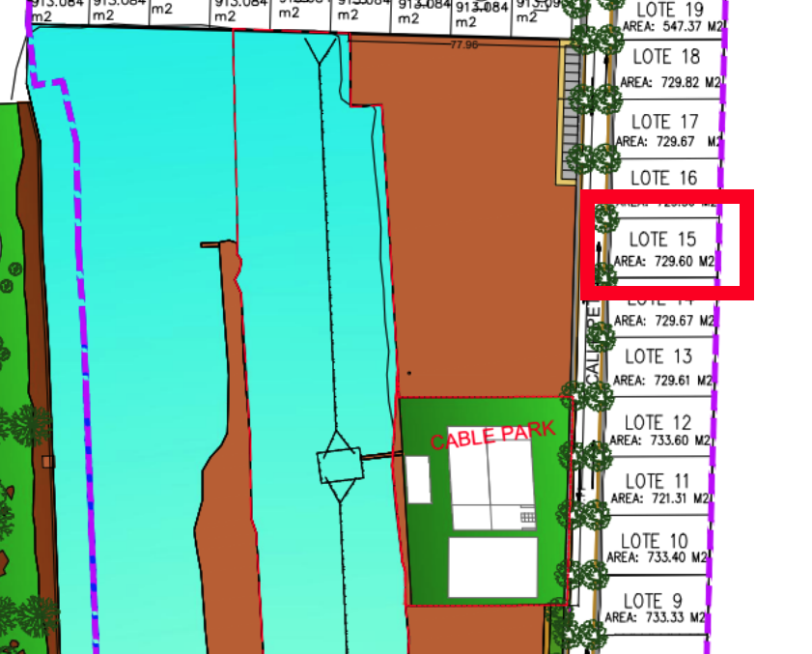
Task: Click the LOTE 17 lot label
Action: pos(664,122)
